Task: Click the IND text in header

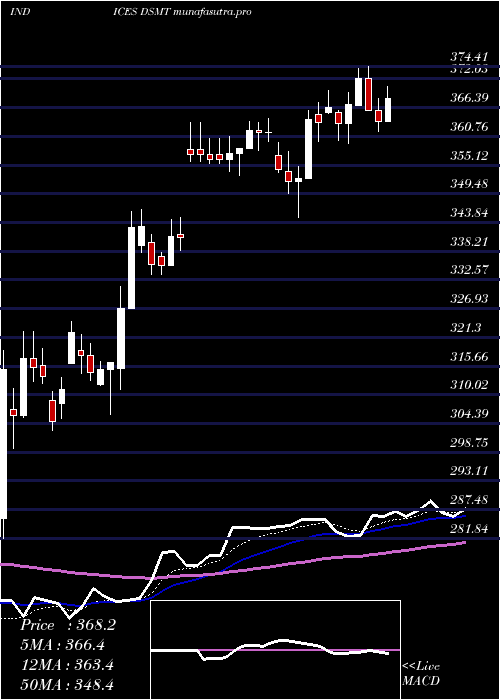Action: (x=20, y=12)
